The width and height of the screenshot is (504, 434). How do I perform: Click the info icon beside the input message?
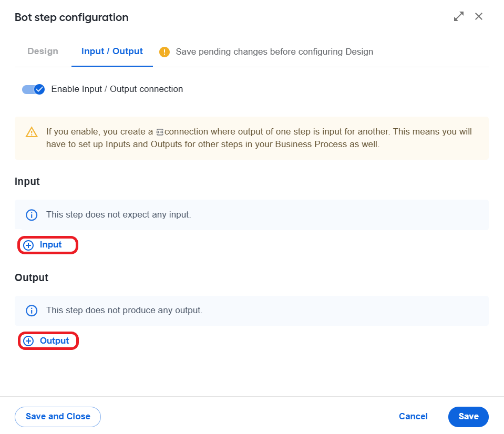coord(32,214)
